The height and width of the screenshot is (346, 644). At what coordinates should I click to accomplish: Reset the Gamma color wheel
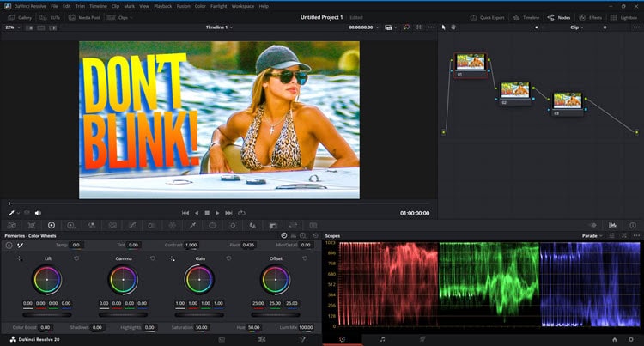click(x=152, y=258)
